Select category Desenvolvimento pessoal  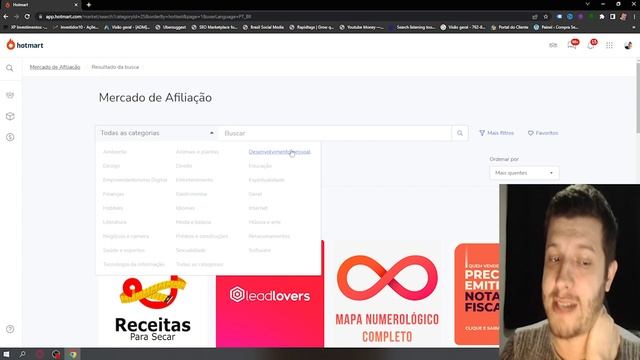(279, 152)
